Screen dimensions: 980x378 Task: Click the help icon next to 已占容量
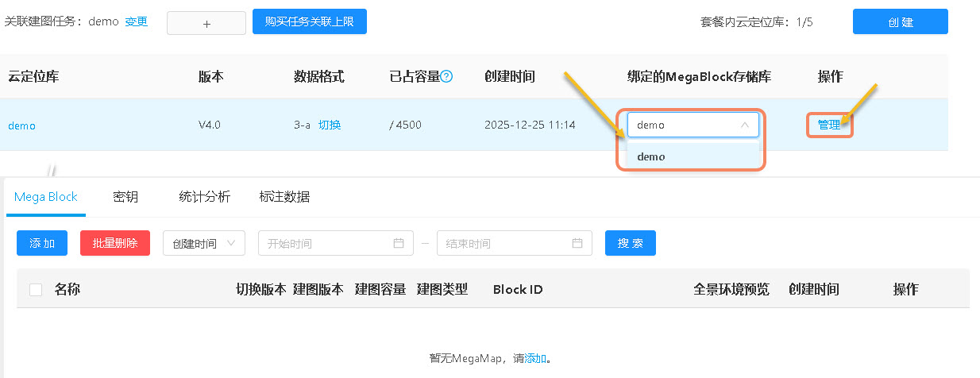(446, 77)
